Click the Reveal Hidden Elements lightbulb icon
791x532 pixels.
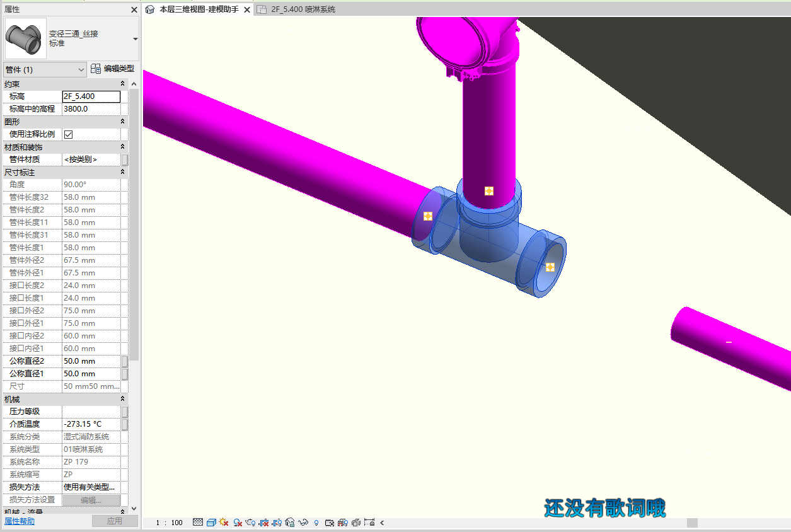(316, 523)
